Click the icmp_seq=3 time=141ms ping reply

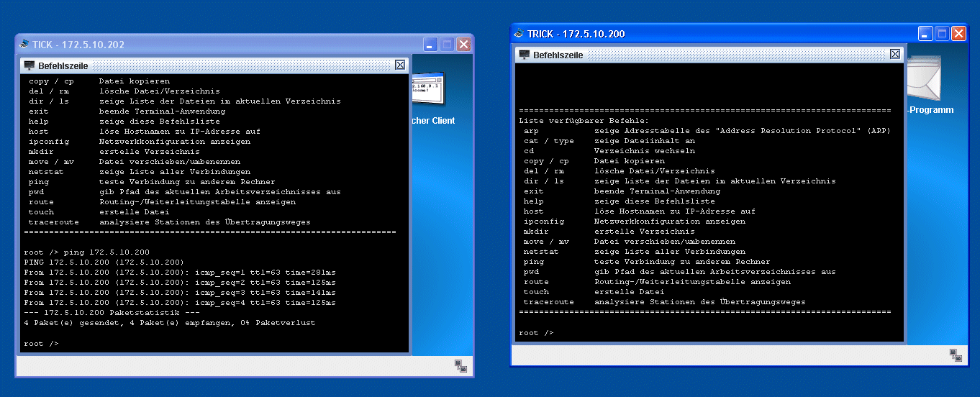(180, 293)
